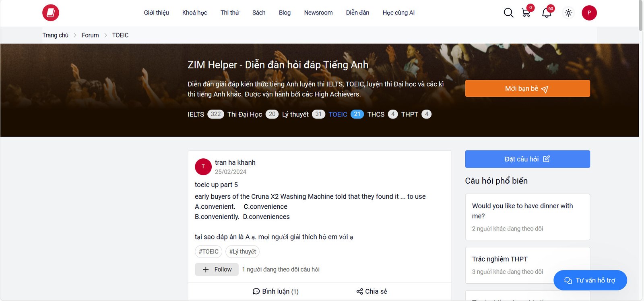Open the search magnifier icon
This screenshot has width=644, height=301.
pyautogui.click(x=508, y=13)
